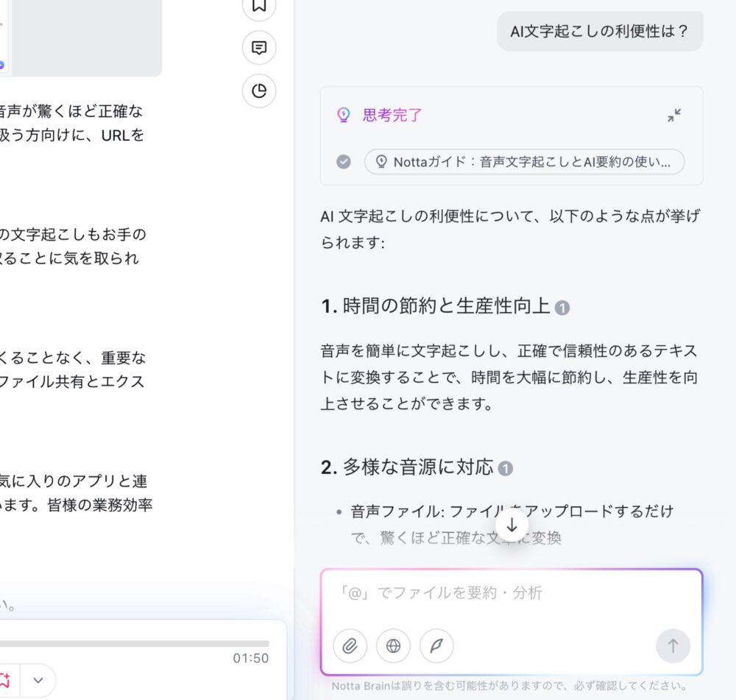Focus the 「@」でファイルを要約・分析 input field

511,593
